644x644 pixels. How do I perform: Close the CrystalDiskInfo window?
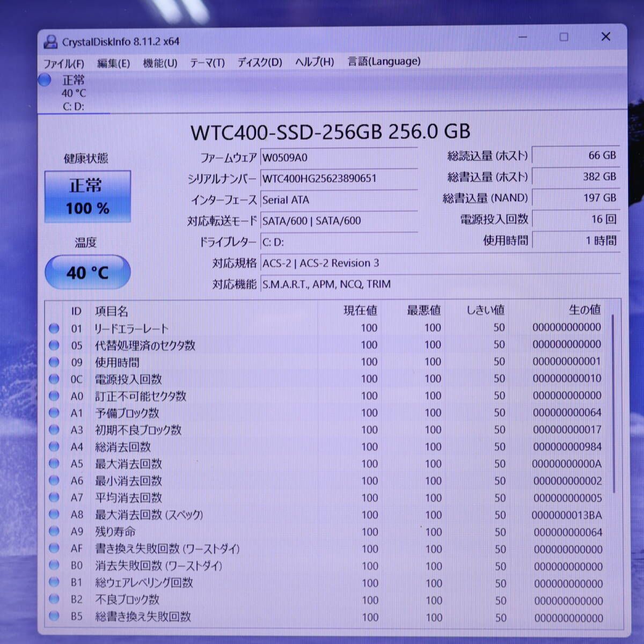[x=606, y=36]
